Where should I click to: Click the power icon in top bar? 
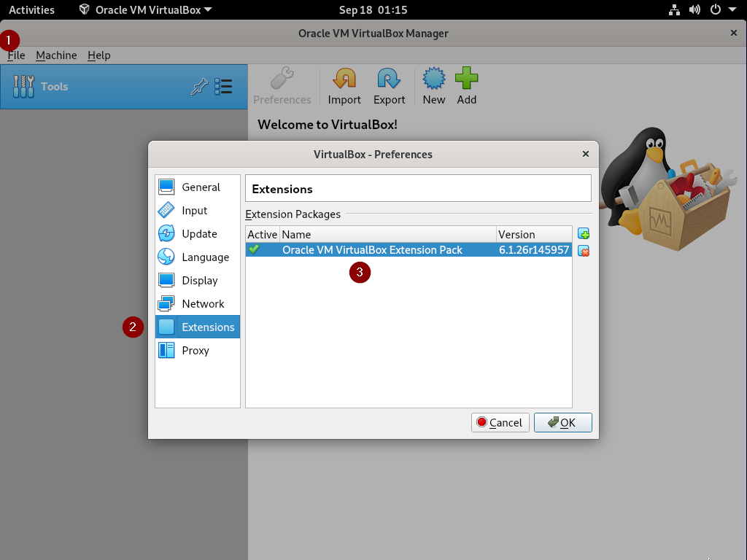click(x=716, y=10)
